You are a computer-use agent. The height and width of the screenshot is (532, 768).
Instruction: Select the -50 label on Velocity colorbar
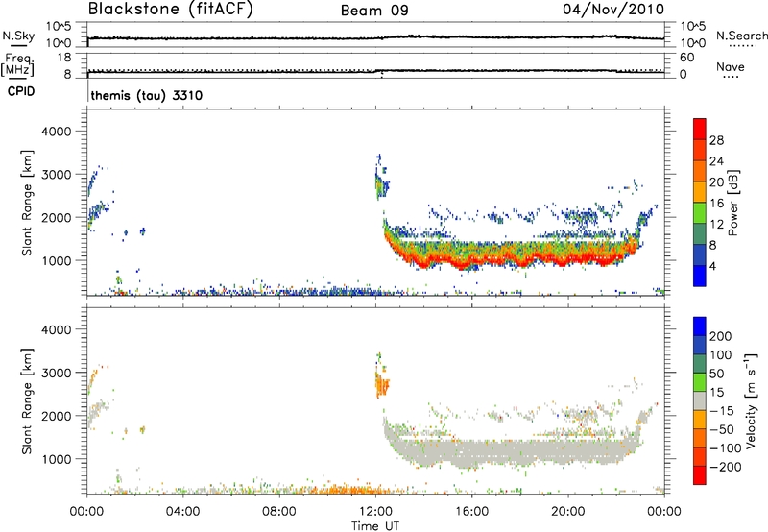click(722, 429)
